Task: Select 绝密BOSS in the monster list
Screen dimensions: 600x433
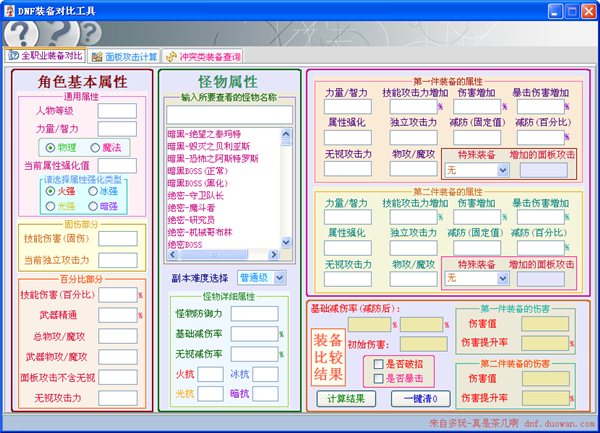Action: click(185, 244)
